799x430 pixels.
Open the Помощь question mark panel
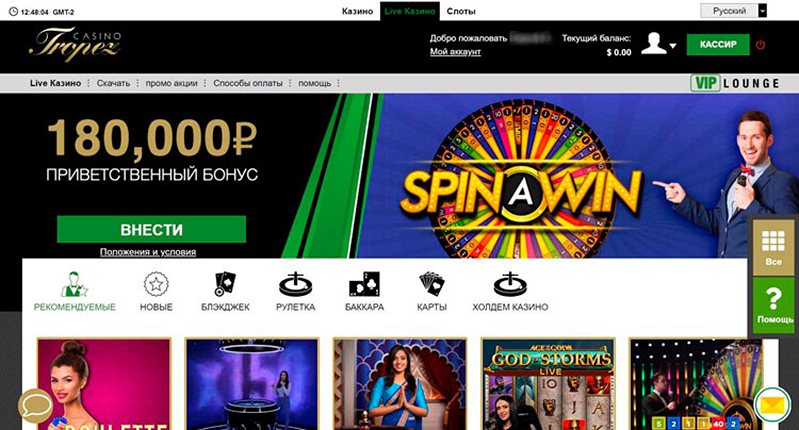coord(774,306)
